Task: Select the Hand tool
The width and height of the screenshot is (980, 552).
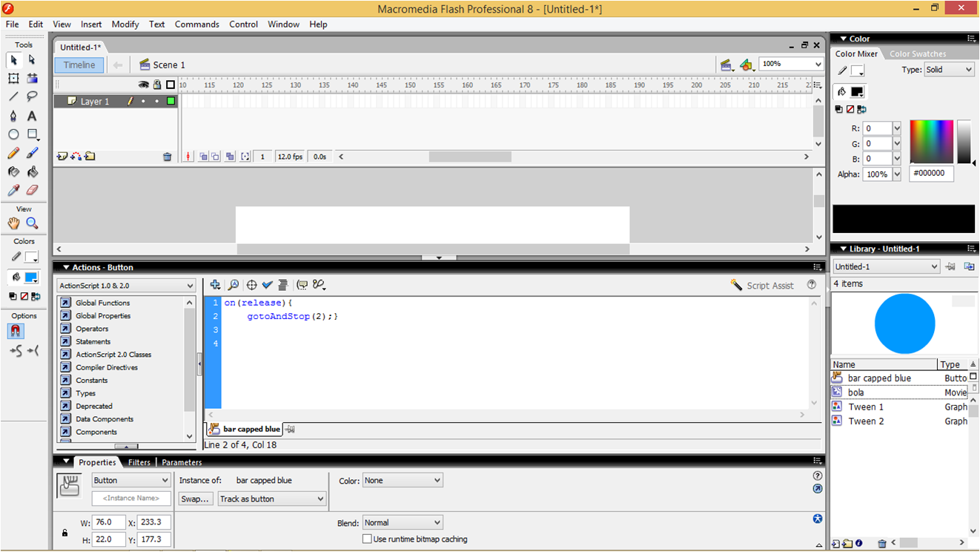Action: (13, 223)
